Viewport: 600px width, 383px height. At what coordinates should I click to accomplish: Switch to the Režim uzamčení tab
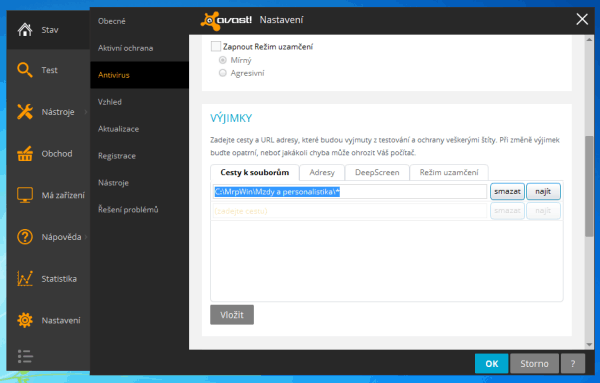pos(449,173)
